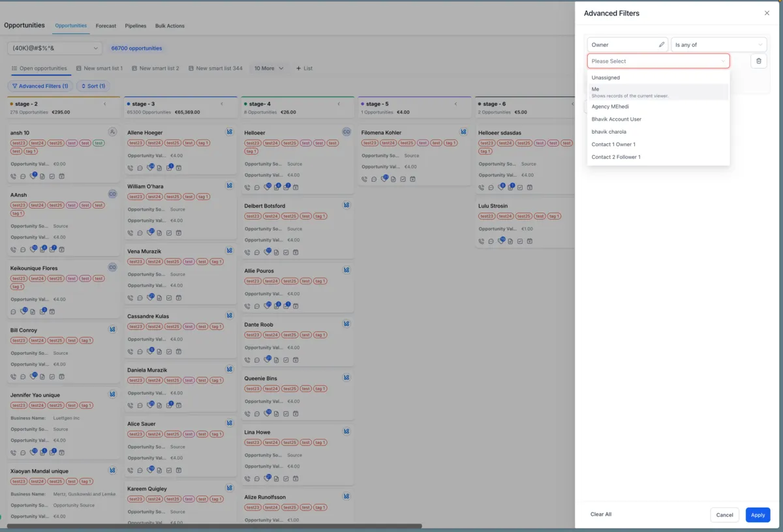The width and height of the screenshot is (783, 532).
Task: Click the Advanced Filters (1) button
Action: point(40,86)
